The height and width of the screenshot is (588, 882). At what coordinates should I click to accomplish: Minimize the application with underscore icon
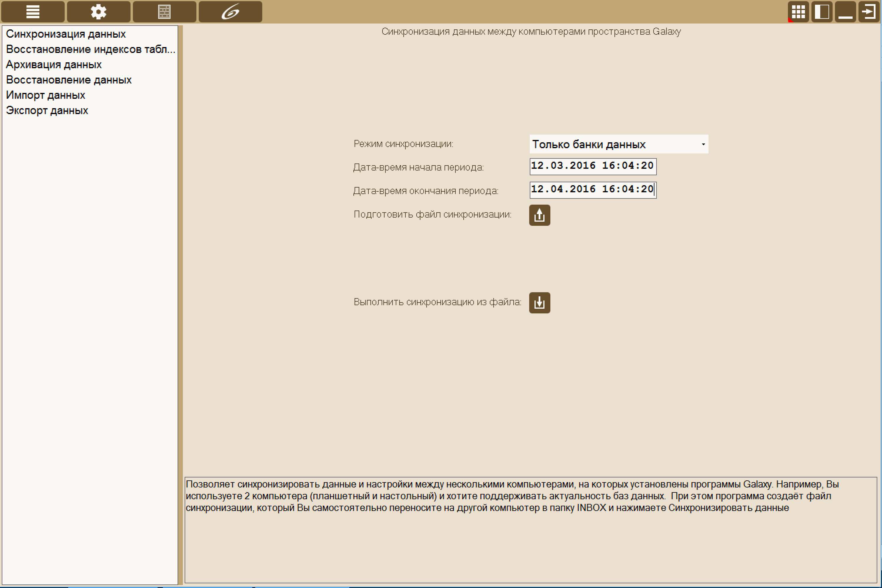pyautogui.click(x=845, y=12)
